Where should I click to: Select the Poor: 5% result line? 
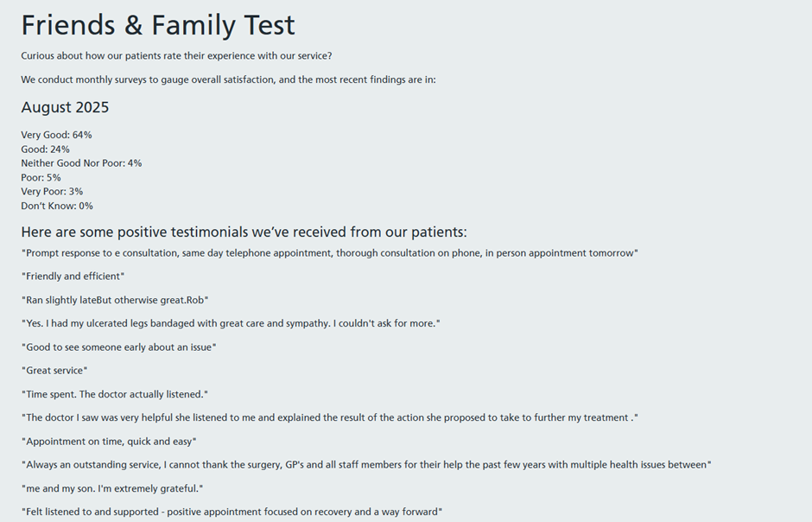[x=41, y=177]
